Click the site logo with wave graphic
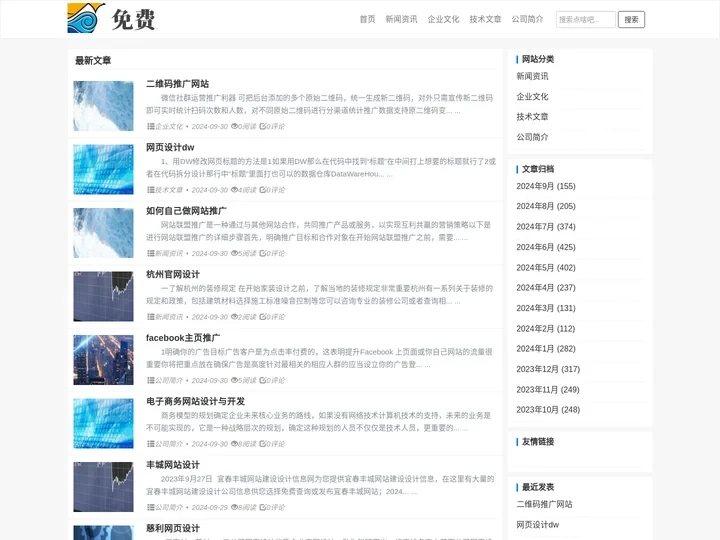This screenshot has height=540, width=720. pyautogui.click(x=112, y=18)
